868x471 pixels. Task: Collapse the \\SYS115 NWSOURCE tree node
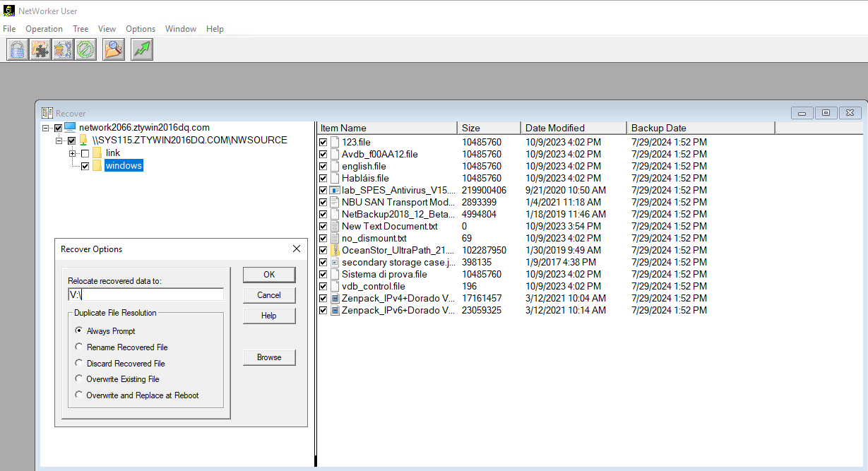59,141
